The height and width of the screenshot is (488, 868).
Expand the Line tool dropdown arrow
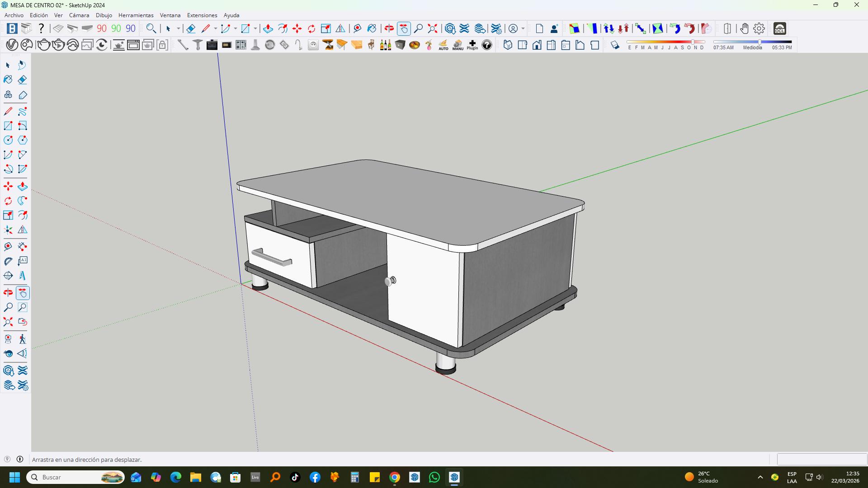point(216,29)
